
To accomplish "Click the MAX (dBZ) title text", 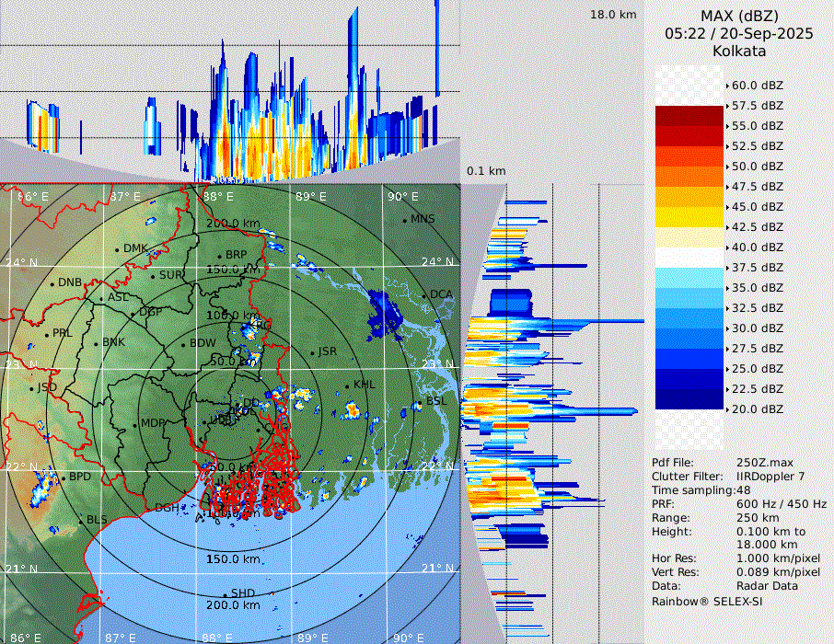I will tap(738, 16).
